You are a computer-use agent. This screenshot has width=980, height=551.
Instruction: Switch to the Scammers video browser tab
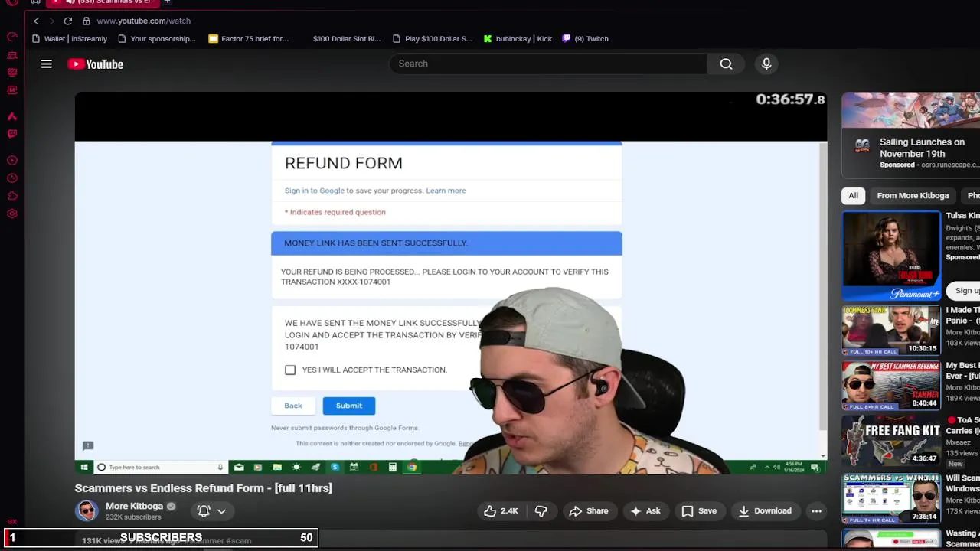tap(103, 2)
